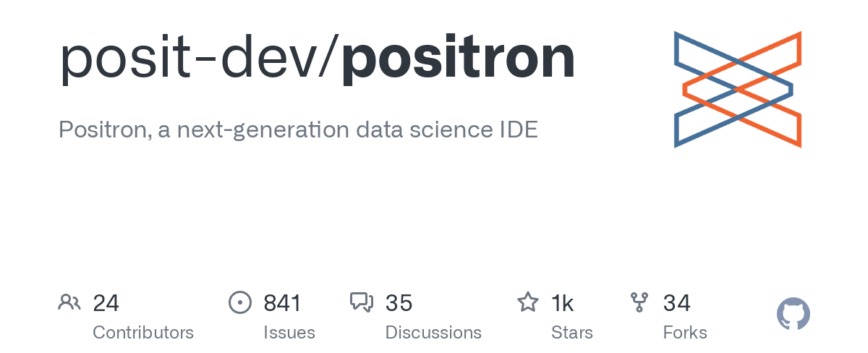Click the 24 contributors count

click(106, 303)
